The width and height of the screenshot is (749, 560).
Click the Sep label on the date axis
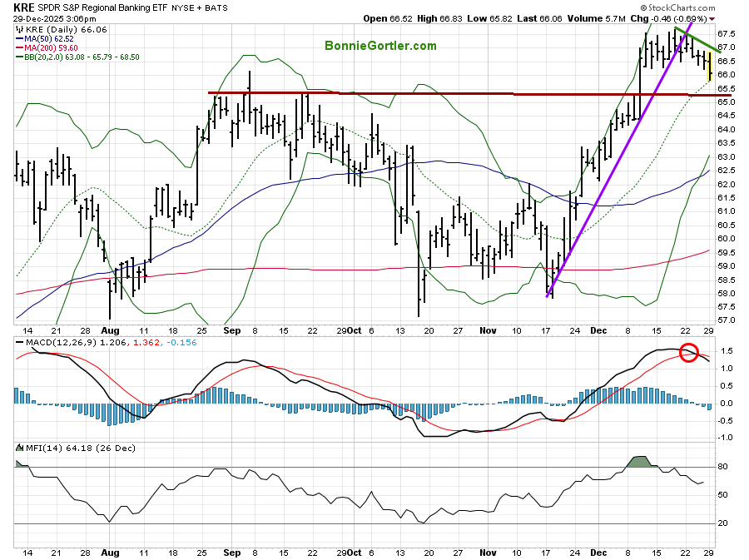pos(232,330)
